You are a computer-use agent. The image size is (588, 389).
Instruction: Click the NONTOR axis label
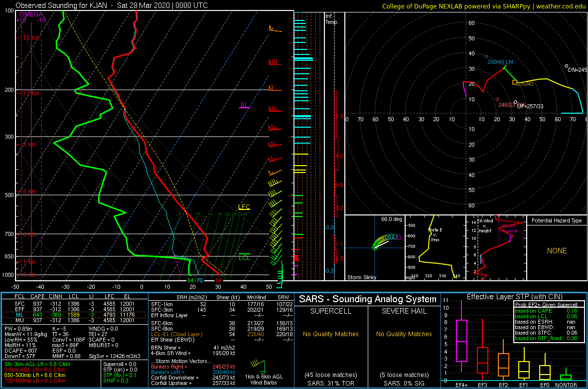pos(566,385)
